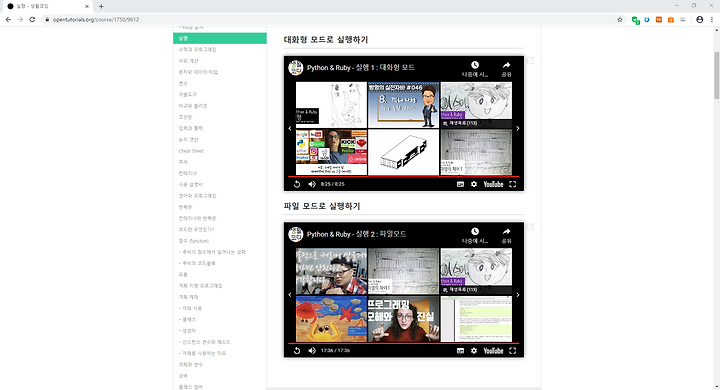Show previous suggestions in 실행 1 video
Image resolution: width=720 pixels, height=390 pixels.
pyautogui.click(x=290, y=129)
